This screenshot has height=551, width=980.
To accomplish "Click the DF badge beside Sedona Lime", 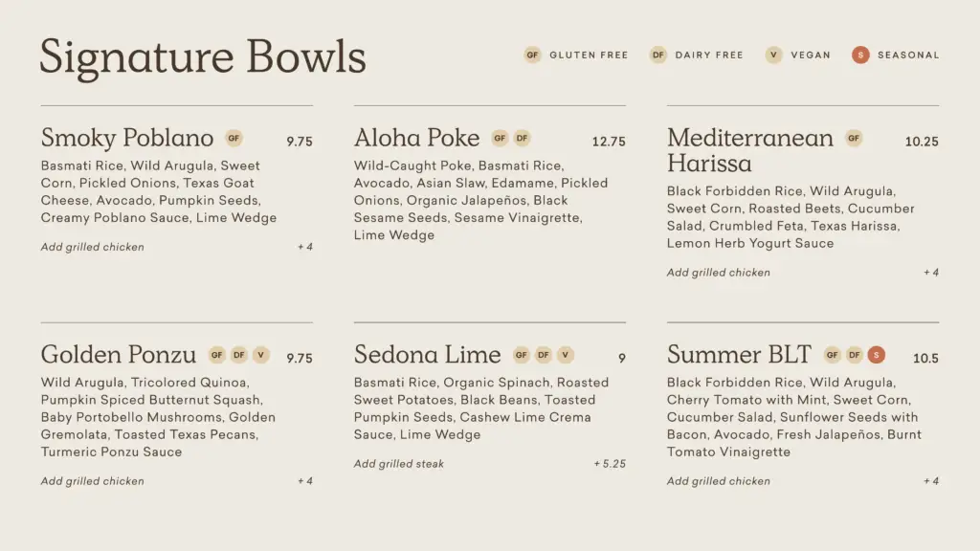I will tap(544, 355).
